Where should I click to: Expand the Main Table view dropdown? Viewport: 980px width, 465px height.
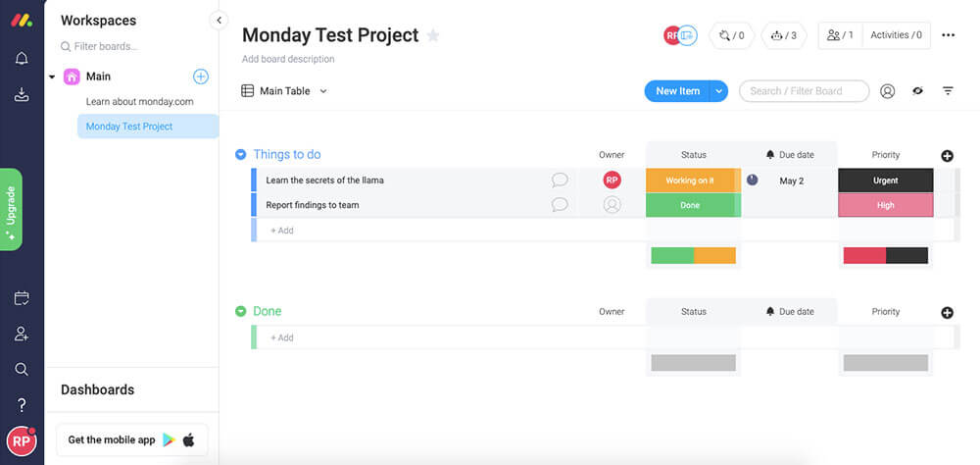[x=323, y=91]
